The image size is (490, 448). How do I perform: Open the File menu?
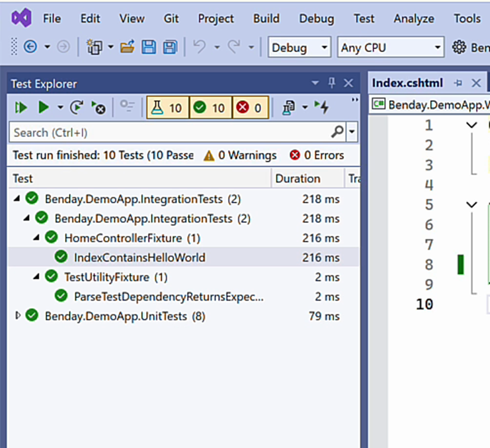(x=52, y=18)
